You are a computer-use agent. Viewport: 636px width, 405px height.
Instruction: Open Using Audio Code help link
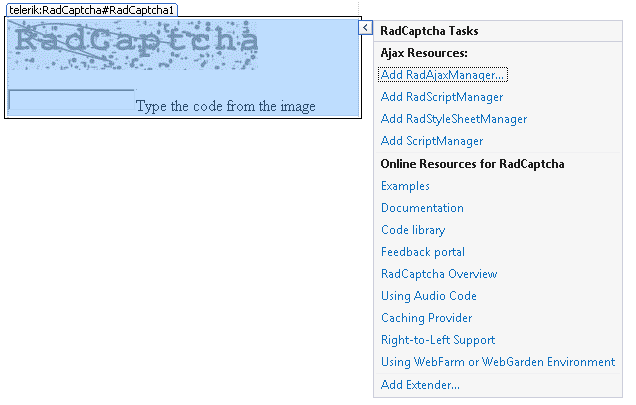pos(428,296)
